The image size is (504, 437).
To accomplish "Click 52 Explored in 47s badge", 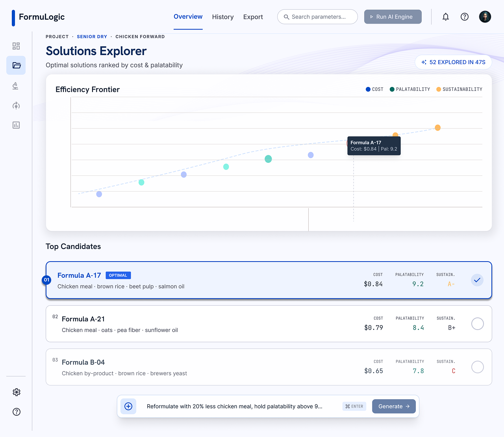I will (x=453, y=62).
